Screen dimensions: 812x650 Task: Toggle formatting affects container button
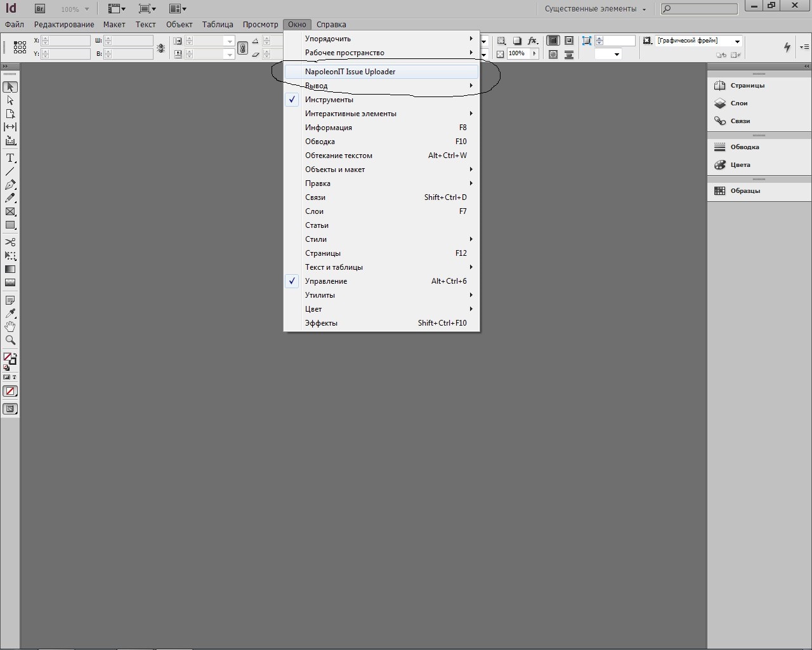tap(6, 377)
